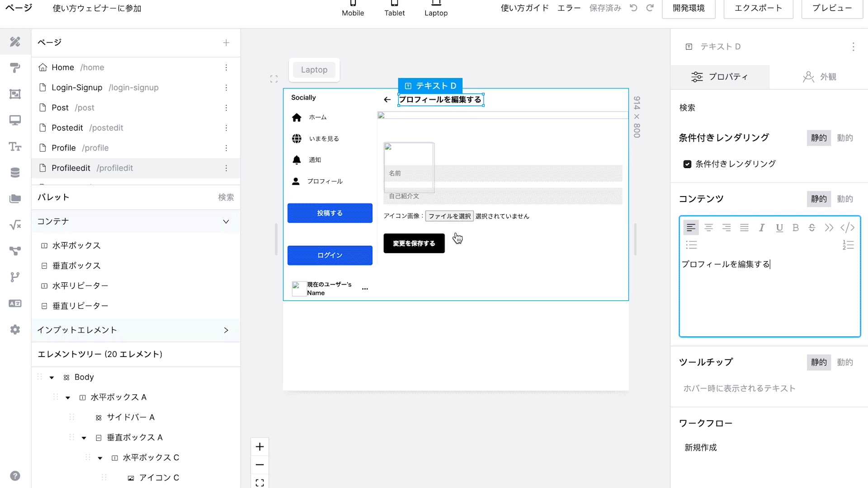Click the プレビュー button
868x488 pixels.
pos(832,8)
